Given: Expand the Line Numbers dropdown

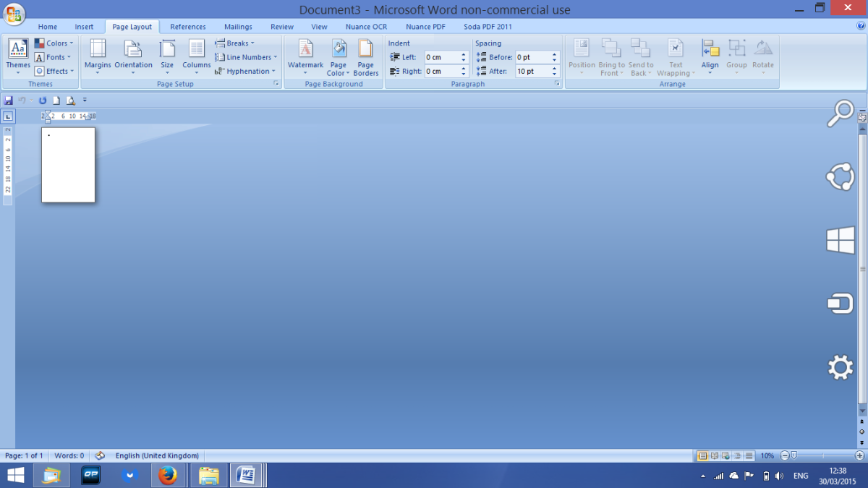Looking at the screenshot, I should [247, 57].
